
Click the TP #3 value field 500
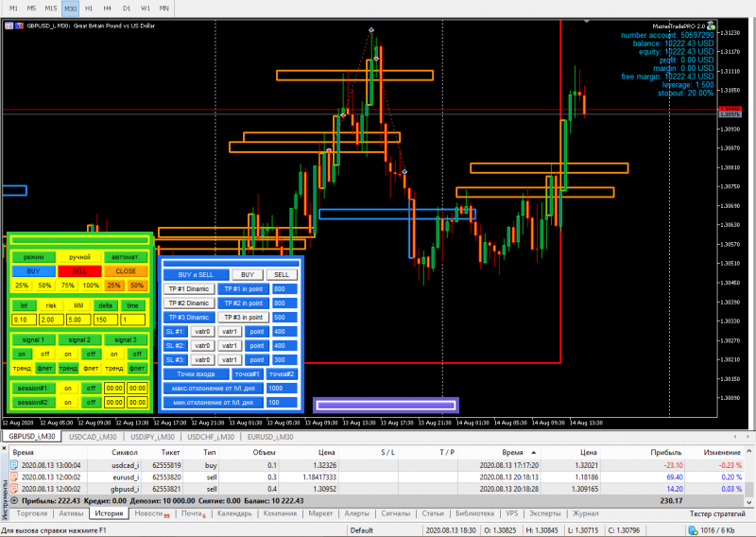[x=284, y=317]
